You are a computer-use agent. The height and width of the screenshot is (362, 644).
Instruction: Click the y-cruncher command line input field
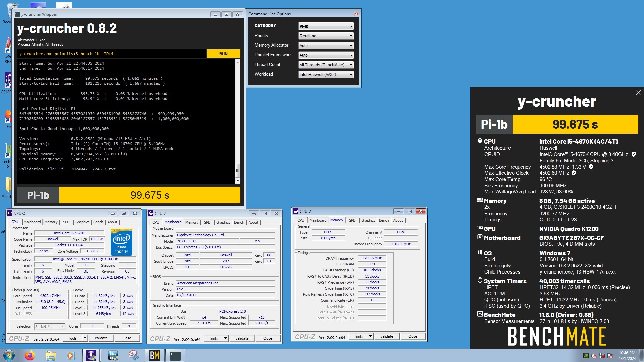(111, 54)
